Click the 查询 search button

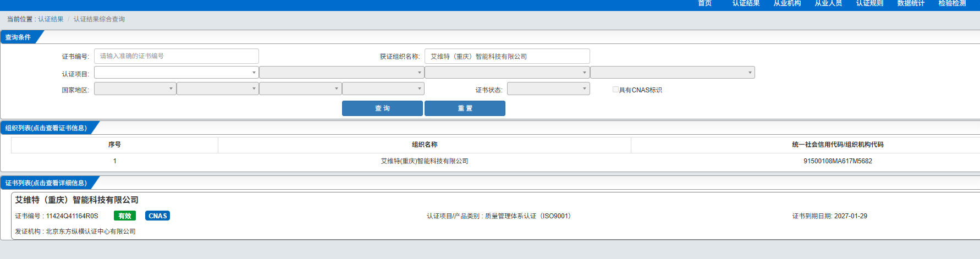coord(382,108)
